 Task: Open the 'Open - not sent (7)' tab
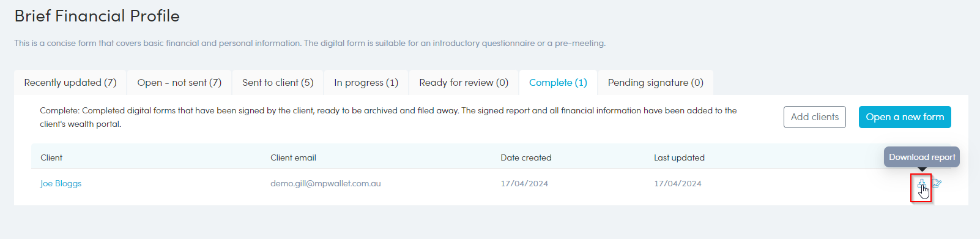(x=179, y=83)
